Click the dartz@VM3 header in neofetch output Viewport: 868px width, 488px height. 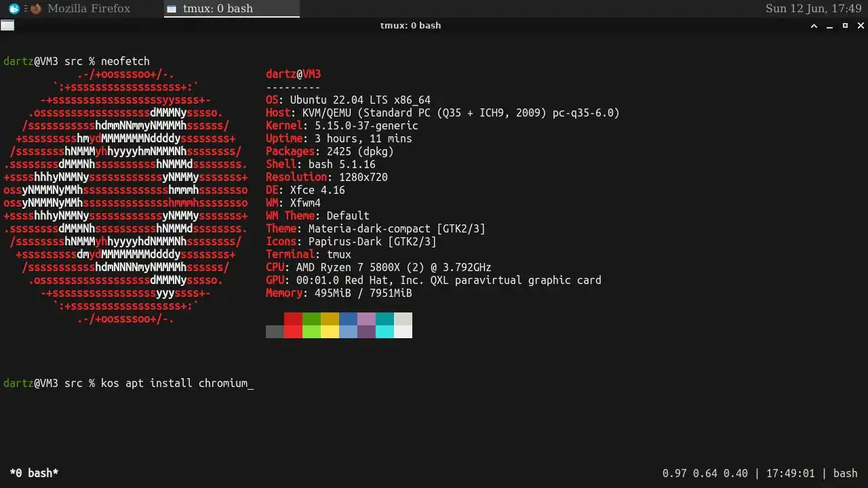pos(293,74)
